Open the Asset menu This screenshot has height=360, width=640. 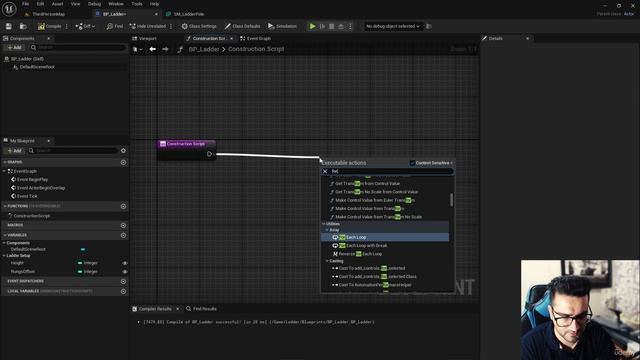coord(57,4)
